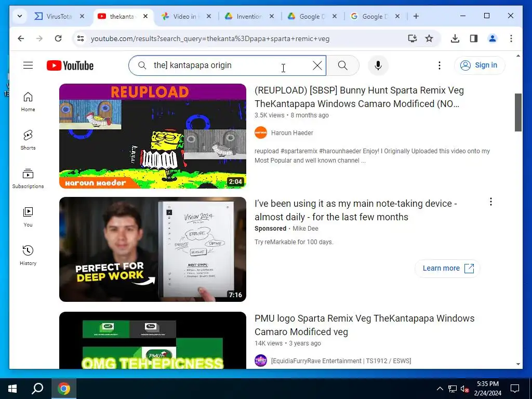The height and width of the screenshot is (399, 532).
Task: Toggle Chrome side panel
Action: 474,38
